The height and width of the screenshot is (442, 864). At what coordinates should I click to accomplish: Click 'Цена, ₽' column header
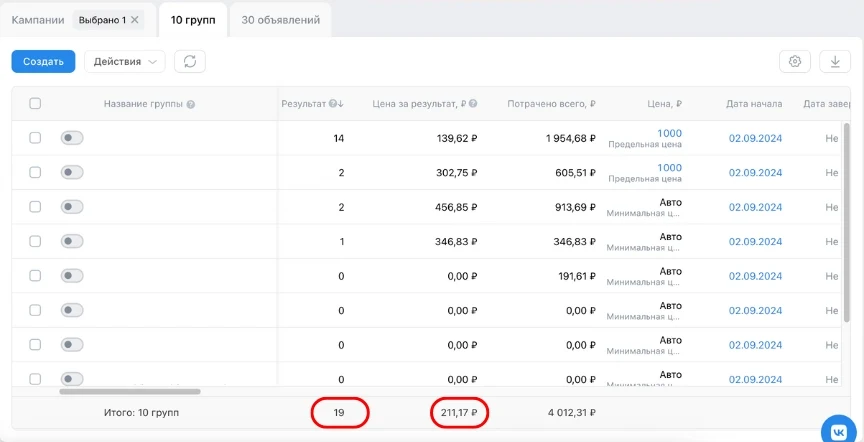point(664,104)
